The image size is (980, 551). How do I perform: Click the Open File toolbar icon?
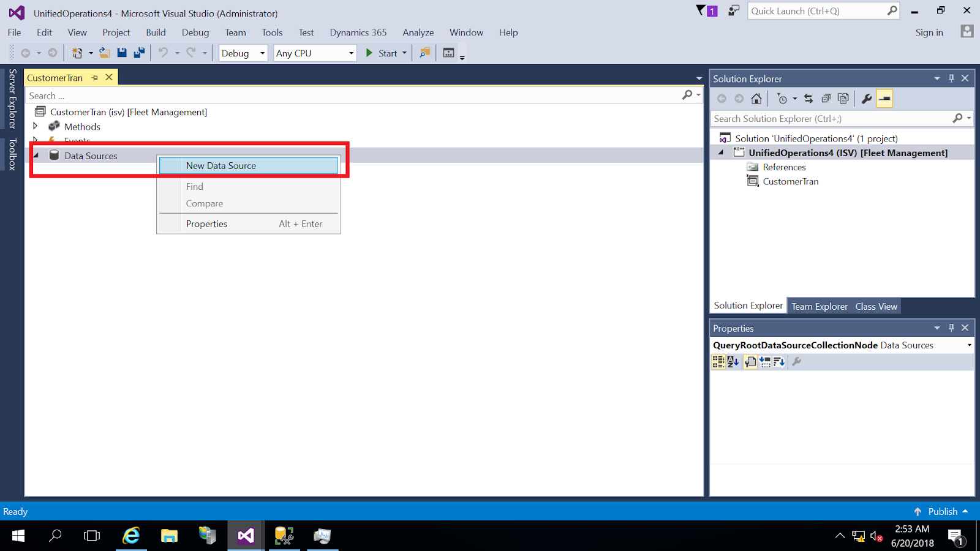(x=105, y=53)
